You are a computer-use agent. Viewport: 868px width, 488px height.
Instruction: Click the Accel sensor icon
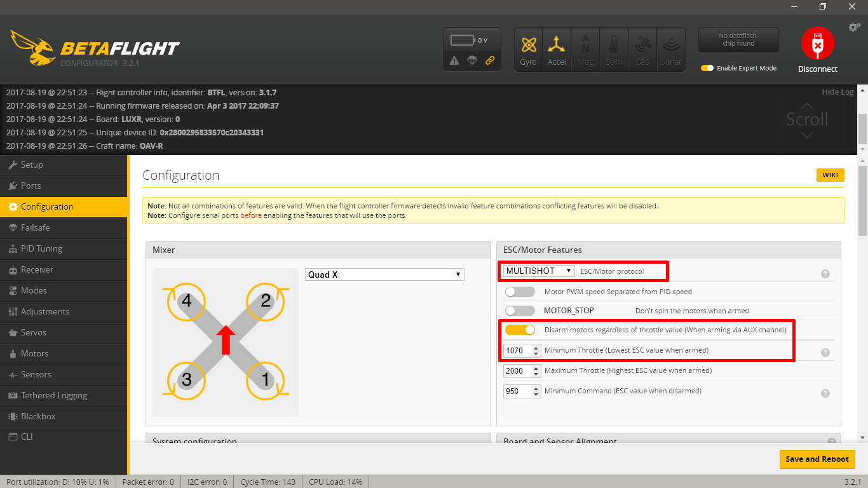click(557, 50)
